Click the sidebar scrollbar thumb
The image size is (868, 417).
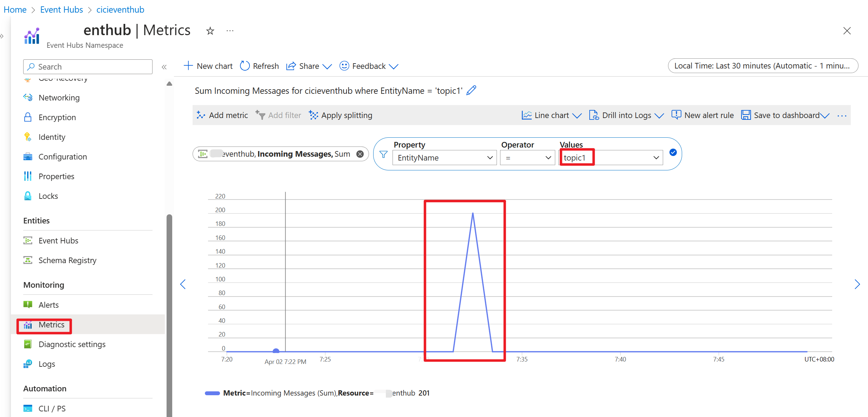point(169,315)
